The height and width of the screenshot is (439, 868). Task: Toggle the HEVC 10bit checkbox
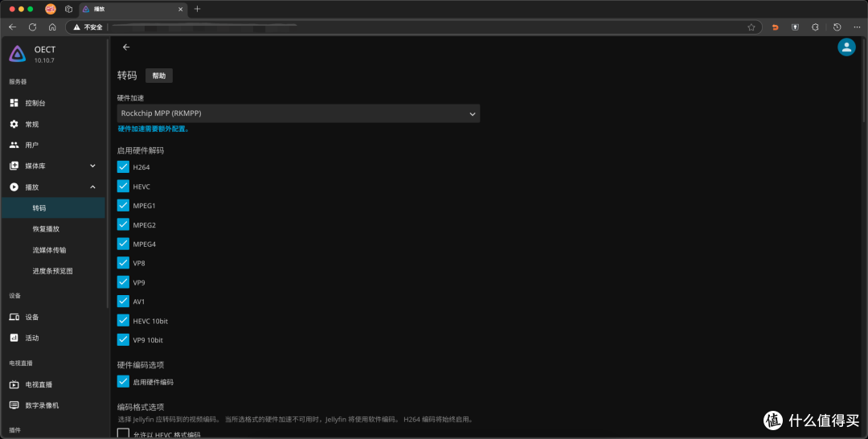(x=123, y=321)
